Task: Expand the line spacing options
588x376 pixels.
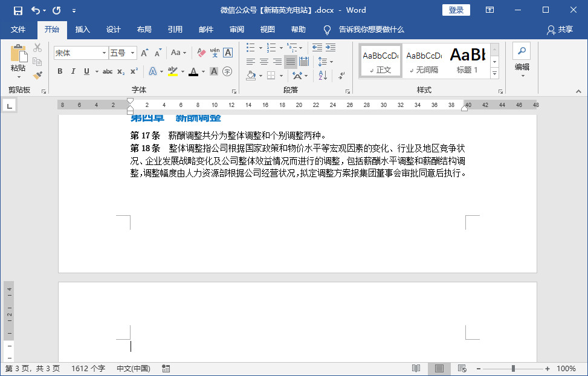Action: [x=332, y=62]
